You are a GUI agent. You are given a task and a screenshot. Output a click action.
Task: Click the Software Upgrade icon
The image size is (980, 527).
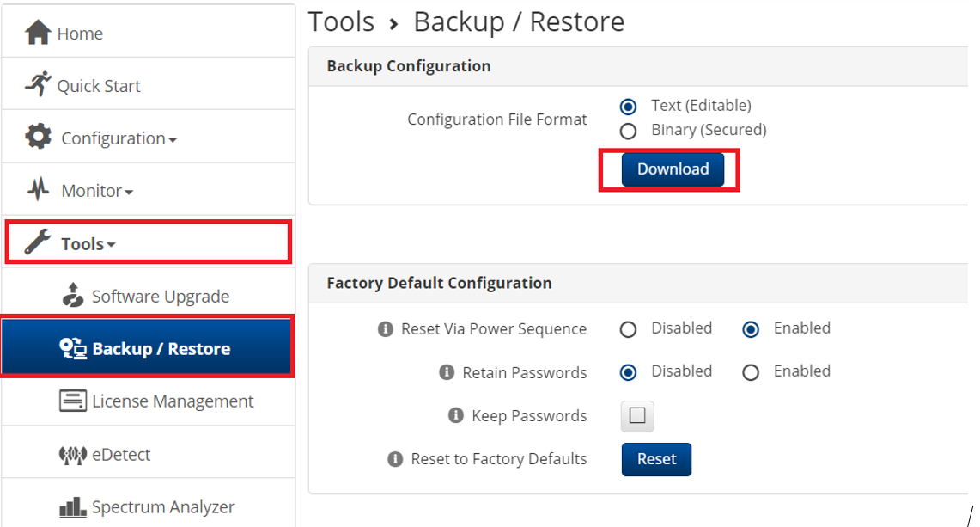[x=74, y=295]
